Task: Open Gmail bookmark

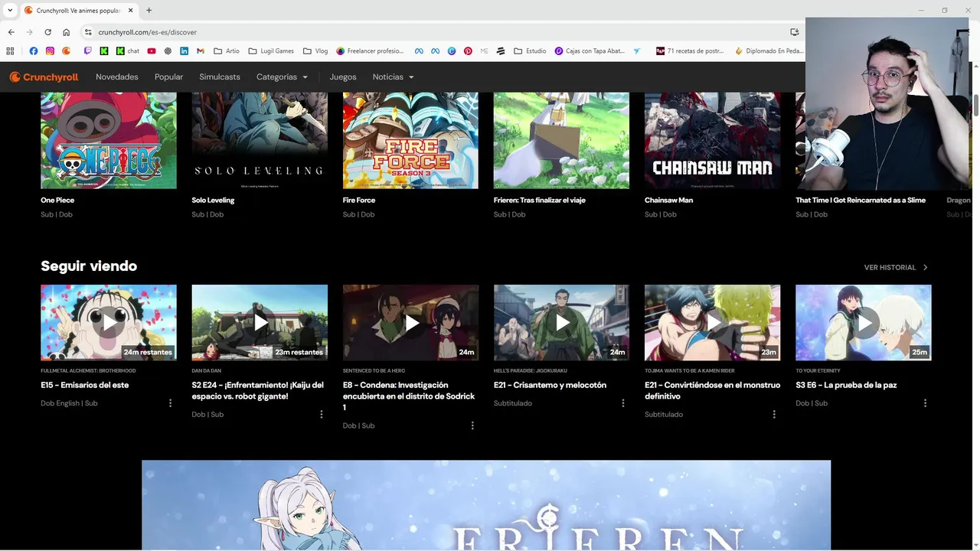Action: coord(201,51)
